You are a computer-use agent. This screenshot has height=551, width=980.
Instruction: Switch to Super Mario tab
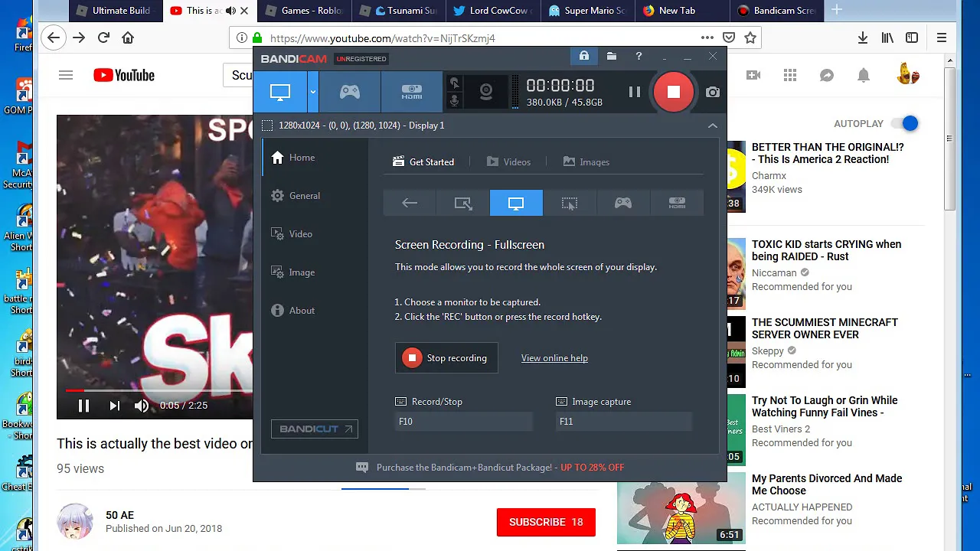pos(587,11)
